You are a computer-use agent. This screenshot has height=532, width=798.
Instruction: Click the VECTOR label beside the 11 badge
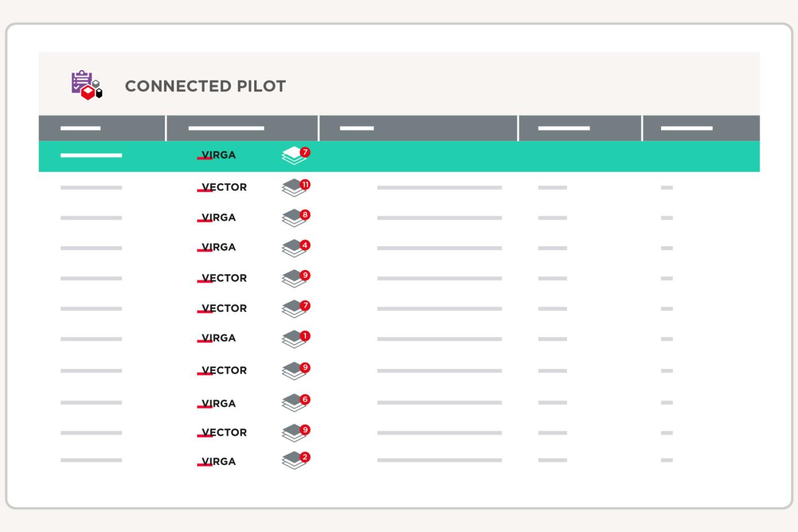tap(224, 187)
